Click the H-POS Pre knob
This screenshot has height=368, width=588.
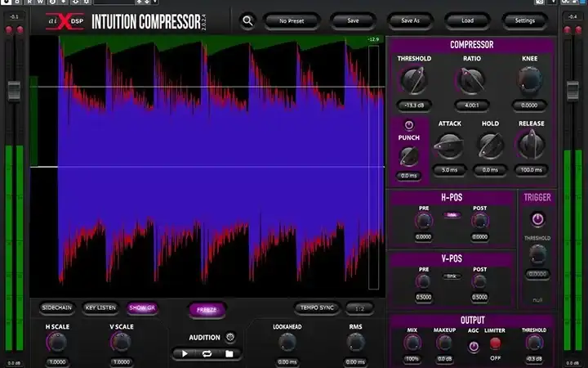pos(424,221)
